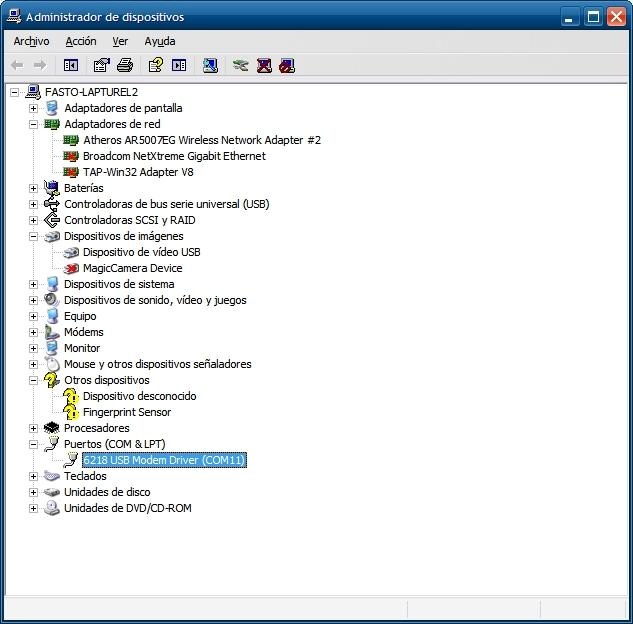Select the Adaptadores de pantalla label

(123, 108)
